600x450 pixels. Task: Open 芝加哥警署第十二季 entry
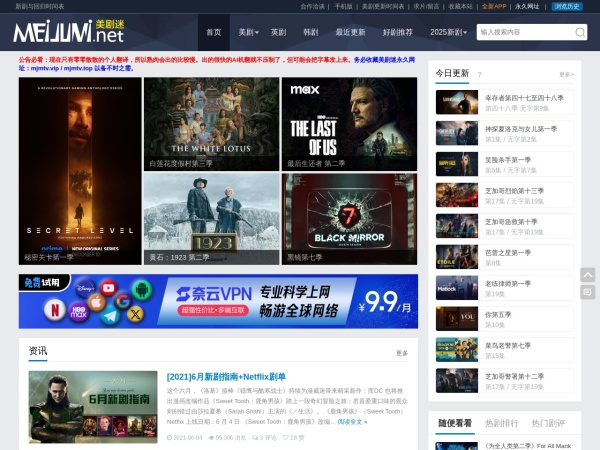505,381
